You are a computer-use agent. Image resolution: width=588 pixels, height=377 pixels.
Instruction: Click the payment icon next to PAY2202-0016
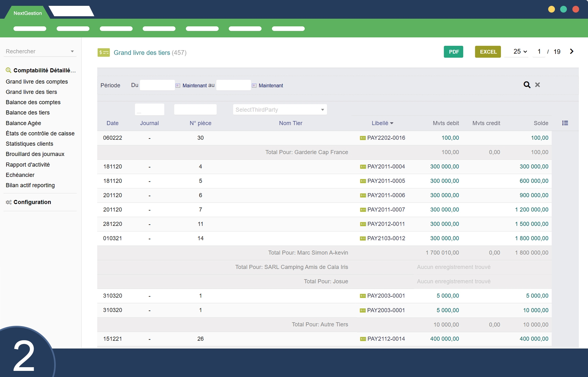(x=363, y=138)
